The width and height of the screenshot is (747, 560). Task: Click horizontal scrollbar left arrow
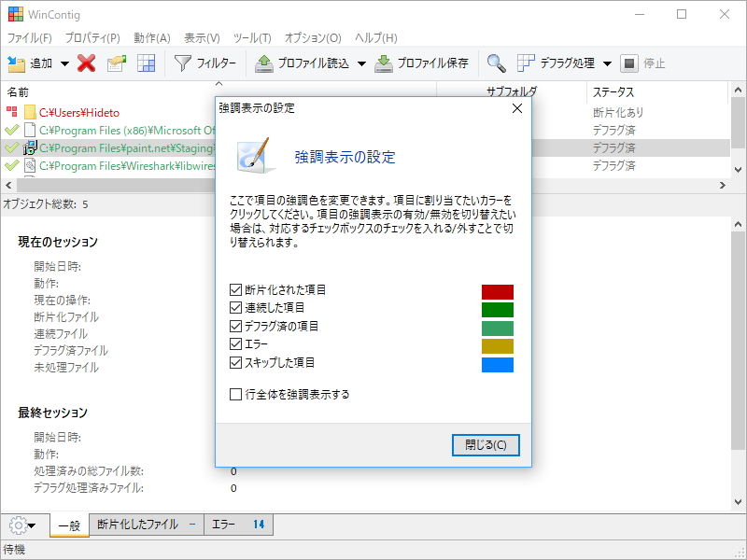(8, 185)
